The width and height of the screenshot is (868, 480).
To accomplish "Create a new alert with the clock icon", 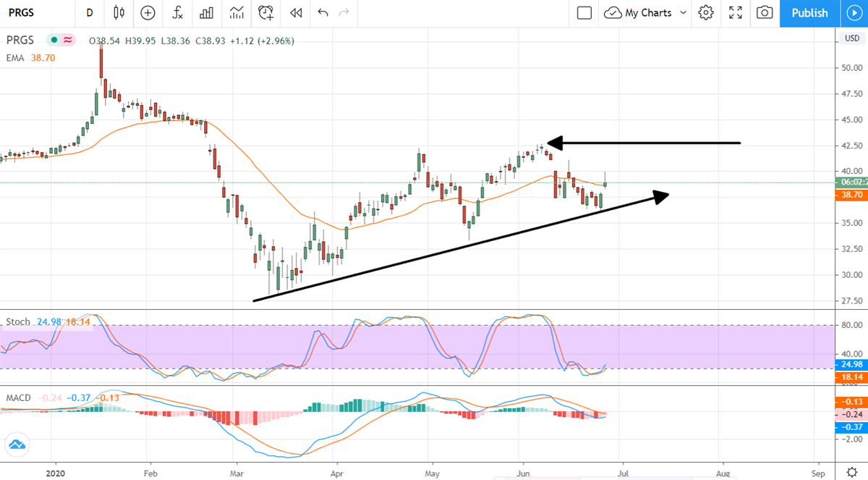I will coord(265,13).
